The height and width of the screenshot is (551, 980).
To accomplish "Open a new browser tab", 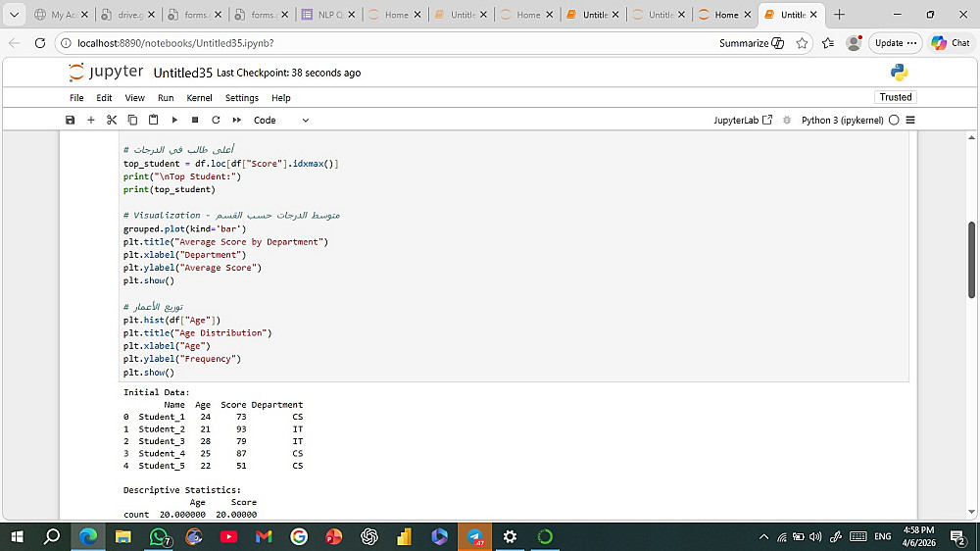I will (840, 15).
